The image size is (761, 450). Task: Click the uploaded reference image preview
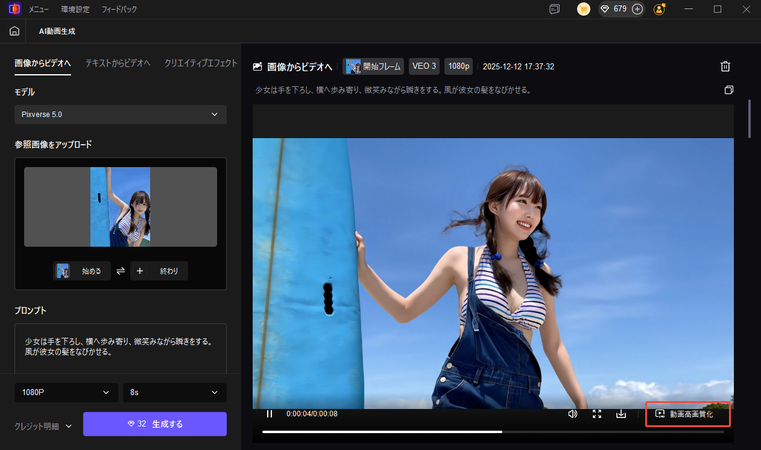coord(120,207)
